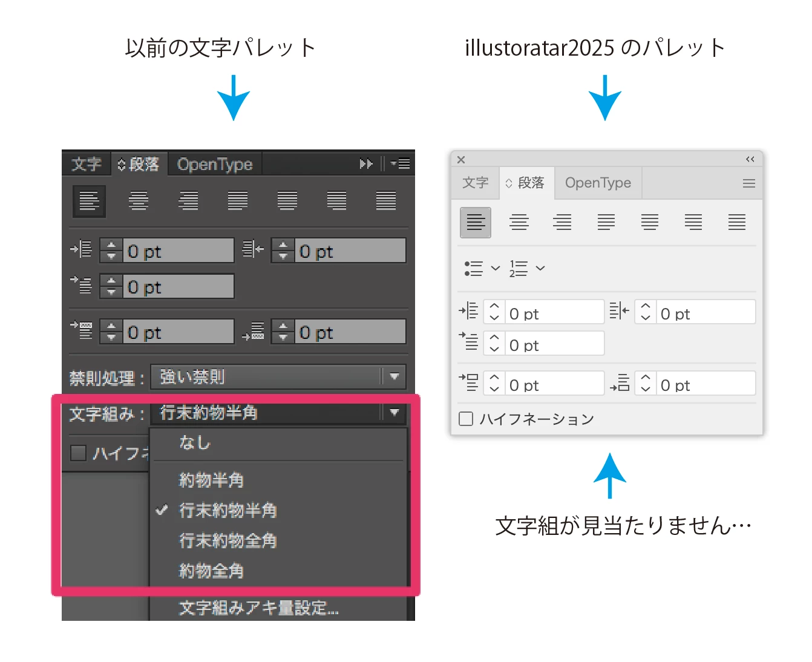Click left indent field in dark panel

(x=178, y=251)
